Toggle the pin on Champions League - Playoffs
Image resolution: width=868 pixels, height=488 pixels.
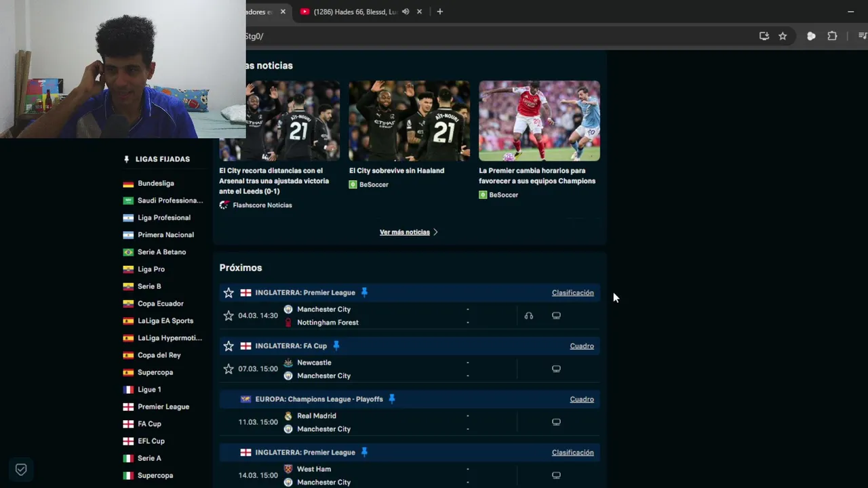pos(391,399)
